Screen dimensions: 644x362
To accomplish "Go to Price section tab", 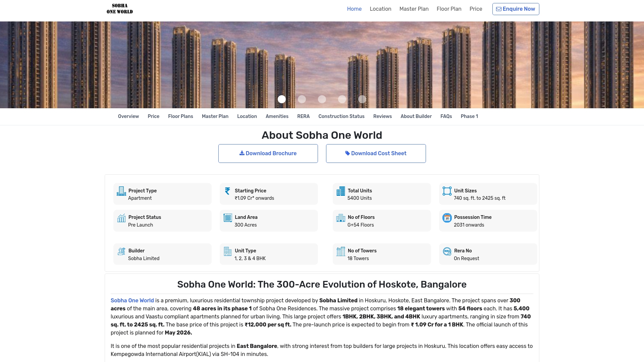I will tap(153, 116).
